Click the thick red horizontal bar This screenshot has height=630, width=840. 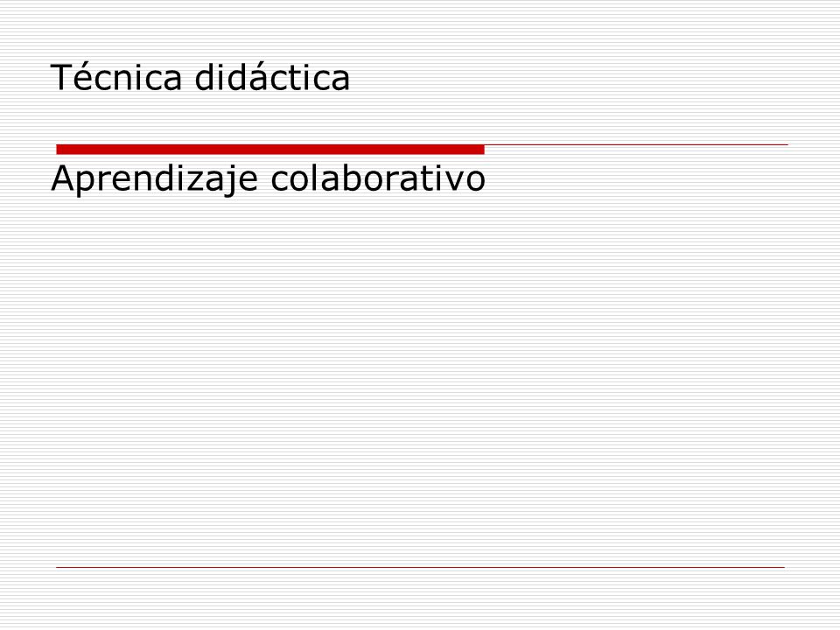(270, 150)
